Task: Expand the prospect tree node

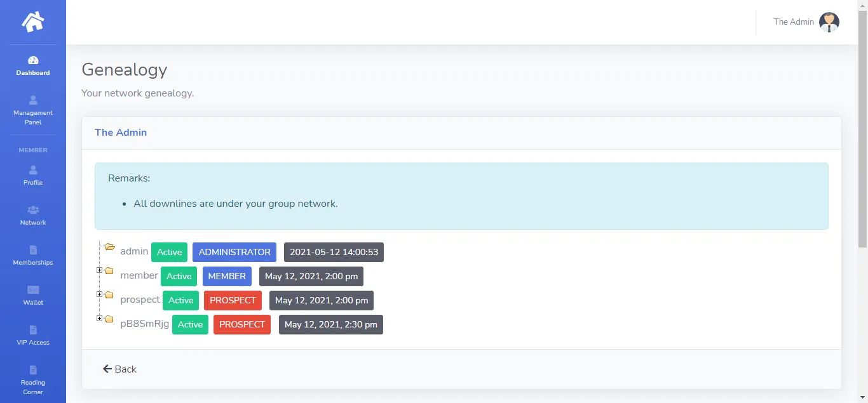Action: coord(100,294)
